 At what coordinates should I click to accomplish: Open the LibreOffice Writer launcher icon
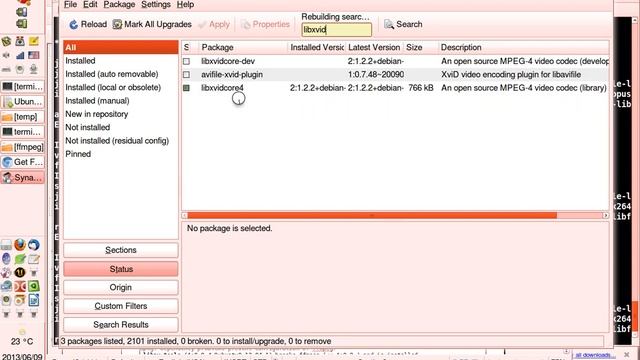pyautogui.click(x=34, y=300)
